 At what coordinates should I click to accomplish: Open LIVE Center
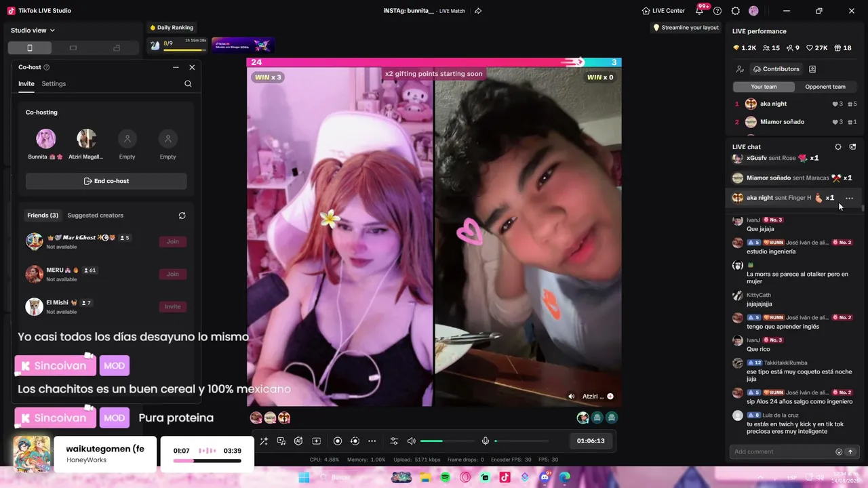[663, 11]
